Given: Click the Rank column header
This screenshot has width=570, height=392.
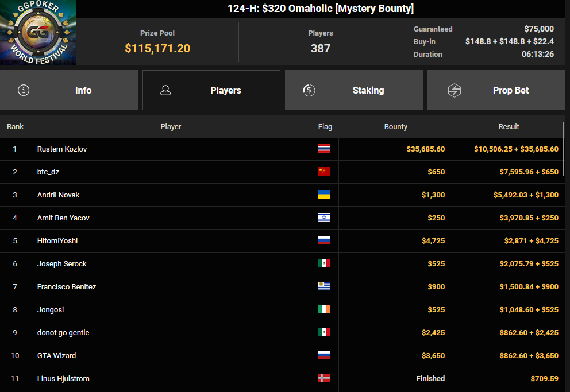Looking at the screenshot, I should (15, 126).
